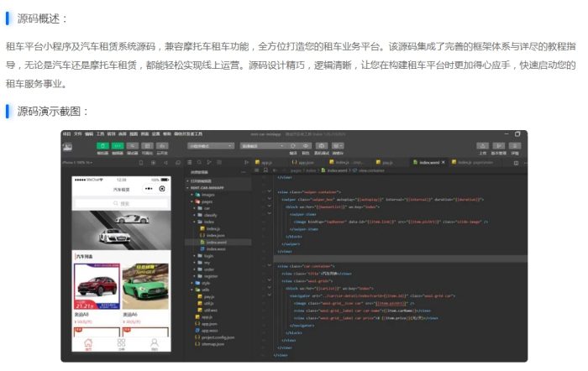Switch to the pay.js editor tab

386,162
